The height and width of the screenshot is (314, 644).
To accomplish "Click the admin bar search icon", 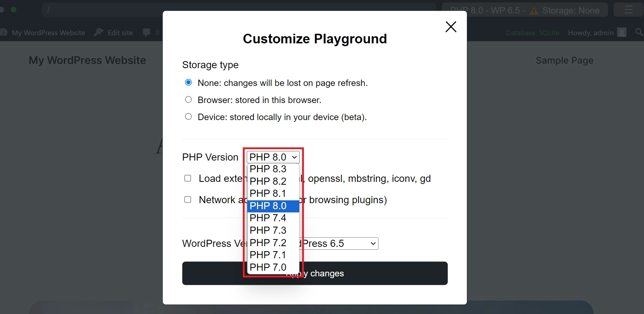I will [x=639, y=32].
